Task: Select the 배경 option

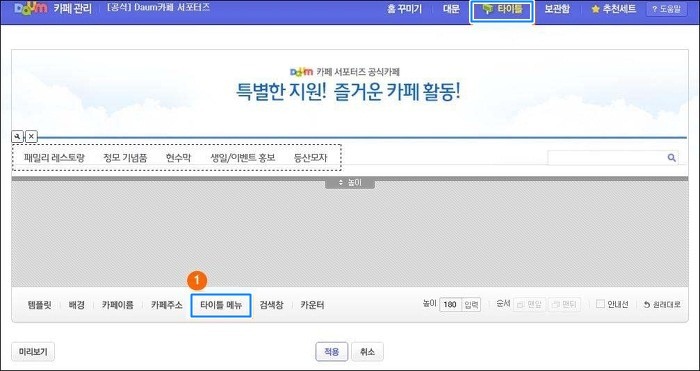Action: tap(76, 305)
